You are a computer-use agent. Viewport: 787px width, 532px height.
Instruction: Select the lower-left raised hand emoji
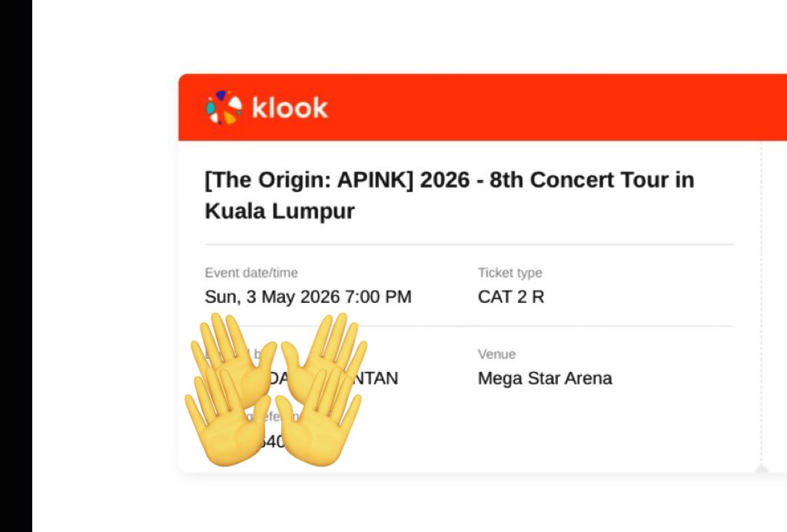click(227, 416)
